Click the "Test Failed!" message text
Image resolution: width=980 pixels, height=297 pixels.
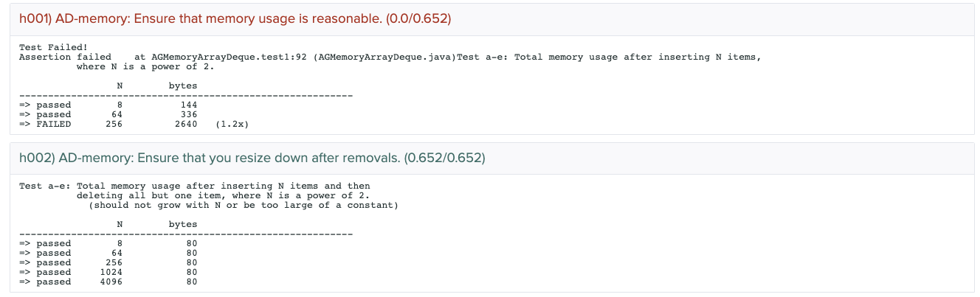point(53,47)
